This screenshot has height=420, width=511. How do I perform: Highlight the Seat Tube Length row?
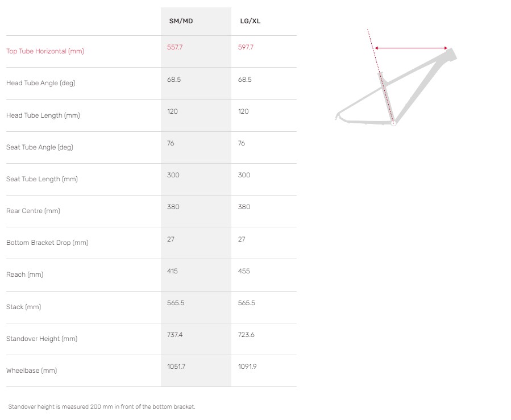pyautogui.click(x=42, y=179)
